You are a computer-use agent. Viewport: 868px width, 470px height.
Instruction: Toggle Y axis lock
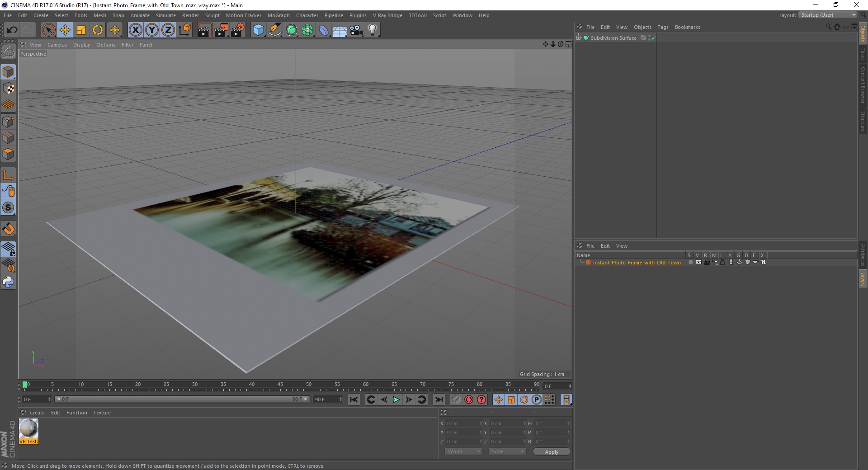pos(152,30)
